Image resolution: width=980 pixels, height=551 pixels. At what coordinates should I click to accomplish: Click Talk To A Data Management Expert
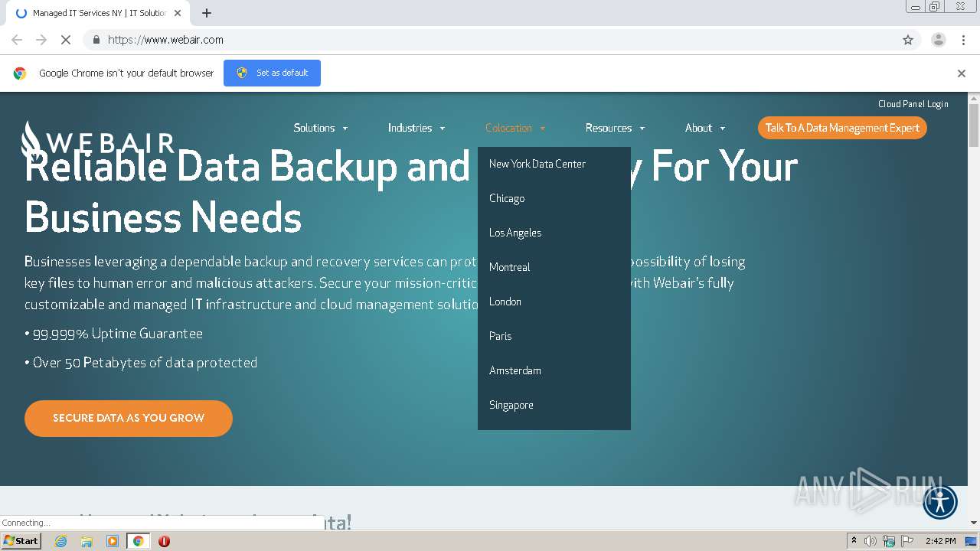point(842,128)
